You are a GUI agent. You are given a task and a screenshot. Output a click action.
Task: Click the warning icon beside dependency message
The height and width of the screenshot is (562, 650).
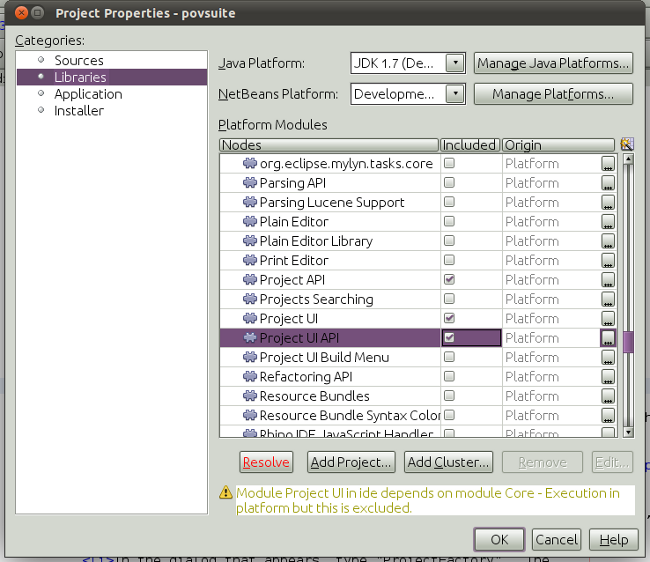click(x=226, y=494)
